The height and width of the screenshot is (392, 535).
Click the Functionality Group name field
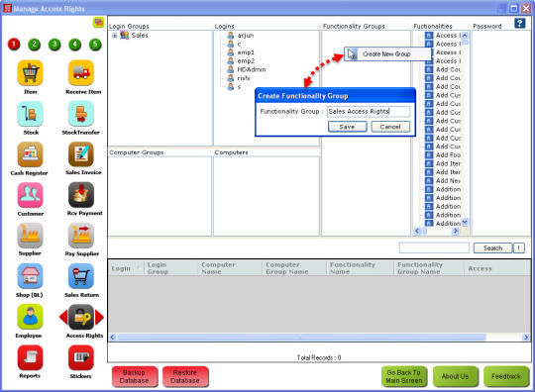[369, 112]
